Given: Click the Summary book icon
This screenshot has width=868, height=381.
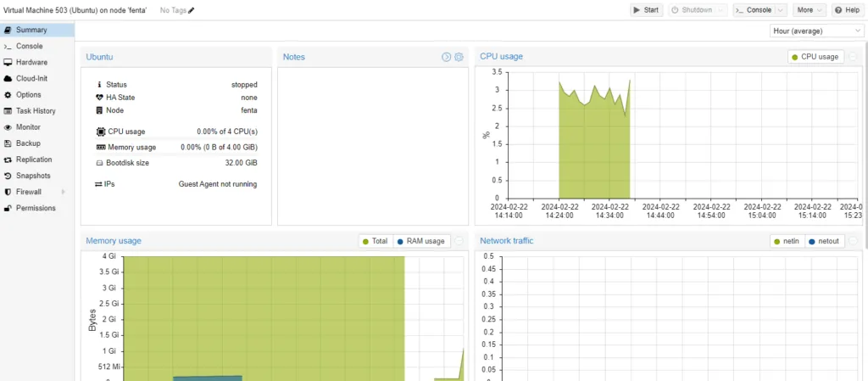Looking at the screenshot, I should tap(8, 30).
